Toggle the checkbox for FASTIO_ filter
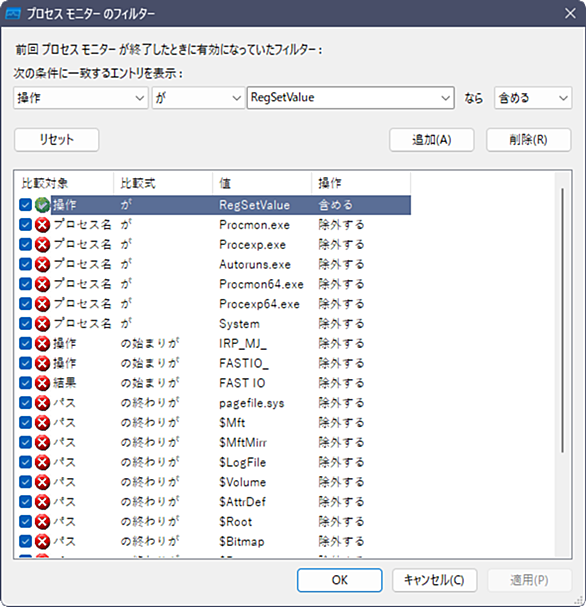The width and height of the screenshot is (586, 607). (25, 363)
